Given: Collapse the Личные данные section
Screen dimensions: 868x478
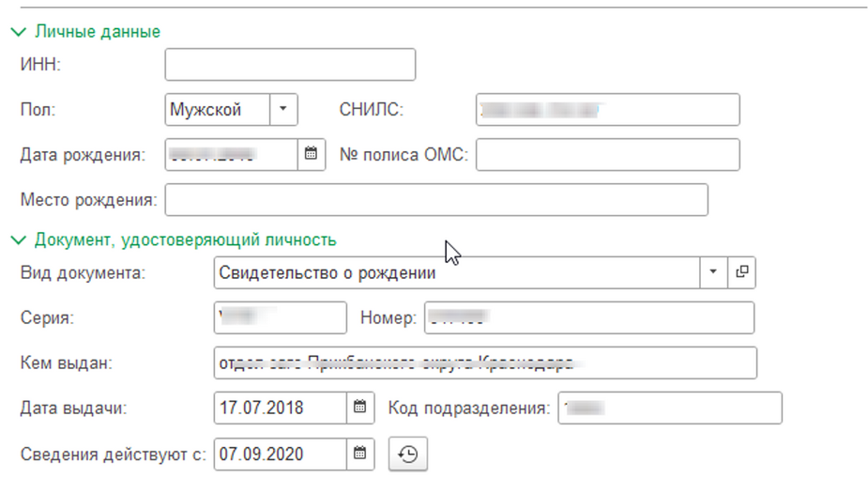Looking at the screenshot, I should tap(18, 32).
